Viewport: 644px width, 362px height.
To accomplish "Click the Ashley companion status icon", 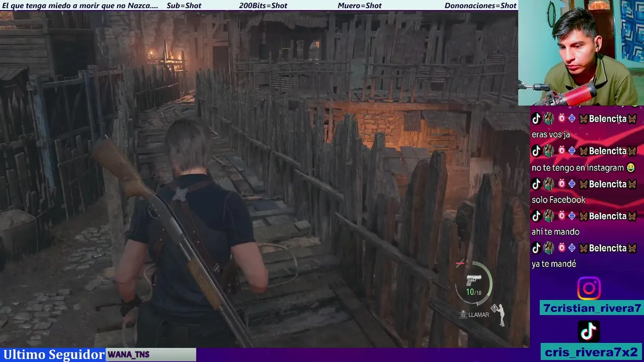I will pos(501,316).
